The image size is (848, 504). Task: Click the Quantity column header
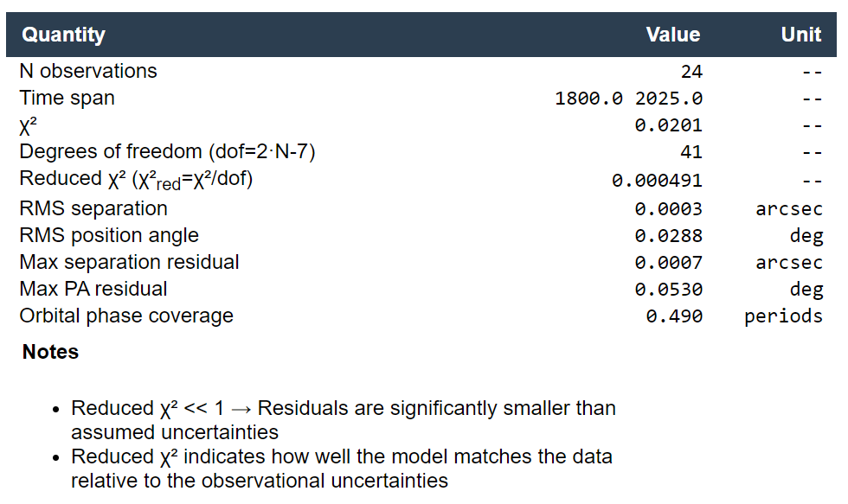click(63, 35)
